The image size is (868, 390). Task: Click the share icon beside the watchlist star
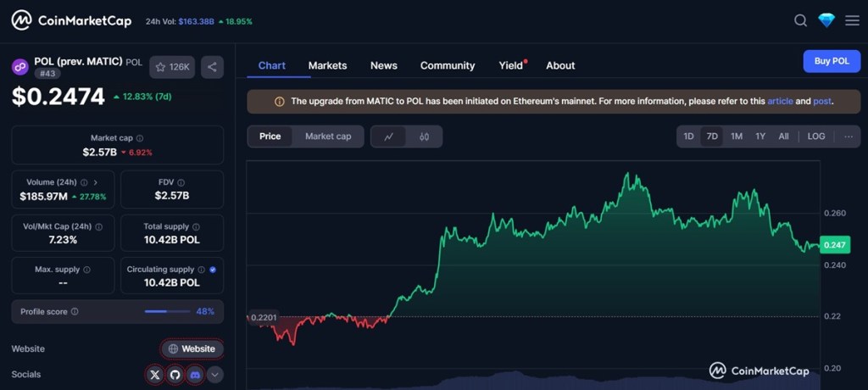(212, 67)
